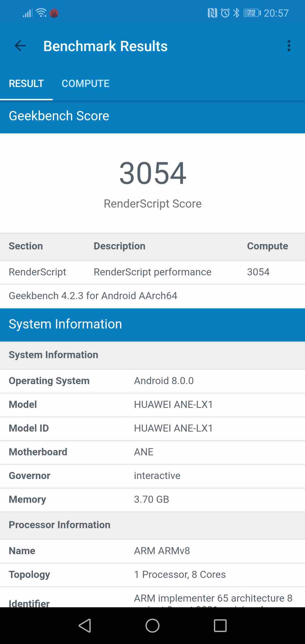Tap the Geekbench 4.2.3 version text
Image resolution: width=305 pixels, height=644 pixels.
tap(93, 296)
